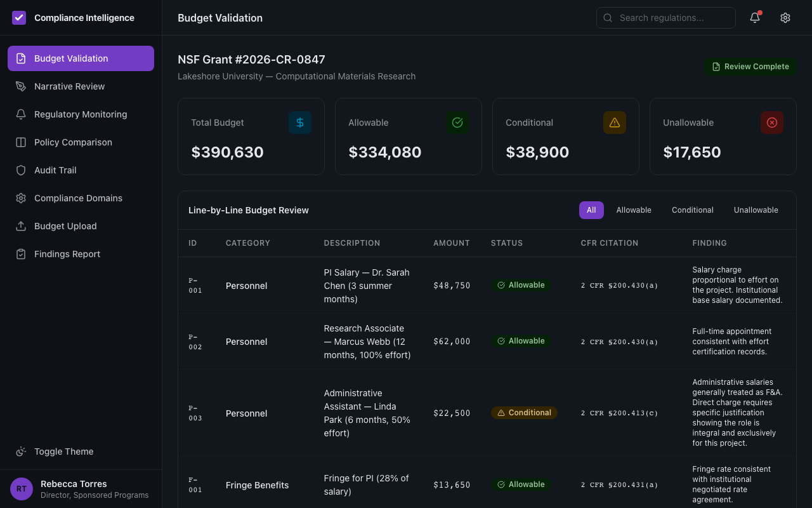The image size is (812, 508).
Task: Open Compliance Domains settings icon
Action: 21,197
